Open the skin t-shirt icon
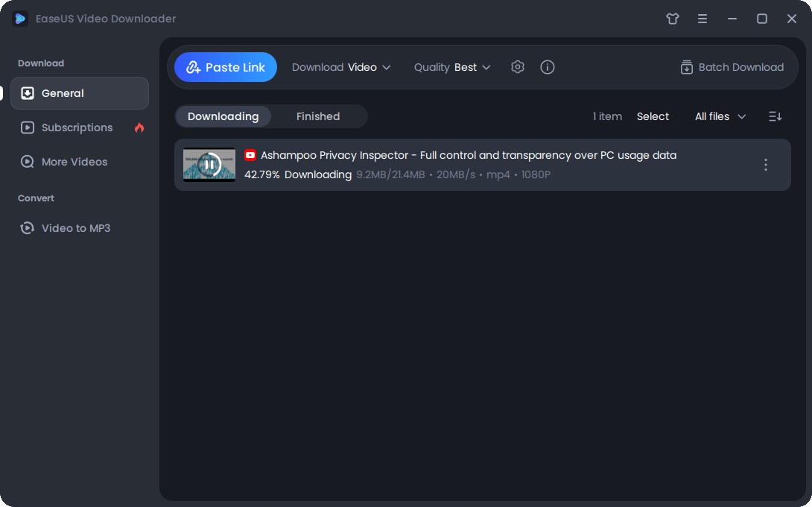The height and width of the screenshot is (507, 812). click(673, 19)
